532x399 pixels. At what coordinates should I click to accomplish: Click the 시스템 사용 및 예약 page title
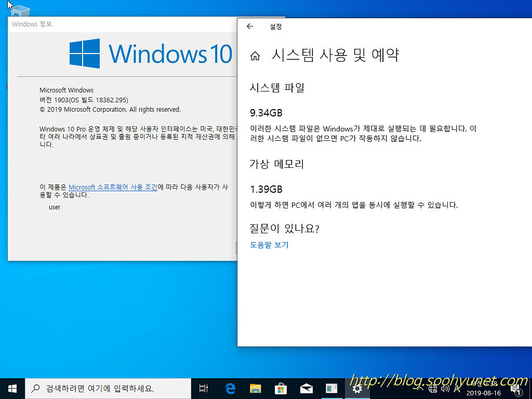pyautogui.click(x=335, y=55)
